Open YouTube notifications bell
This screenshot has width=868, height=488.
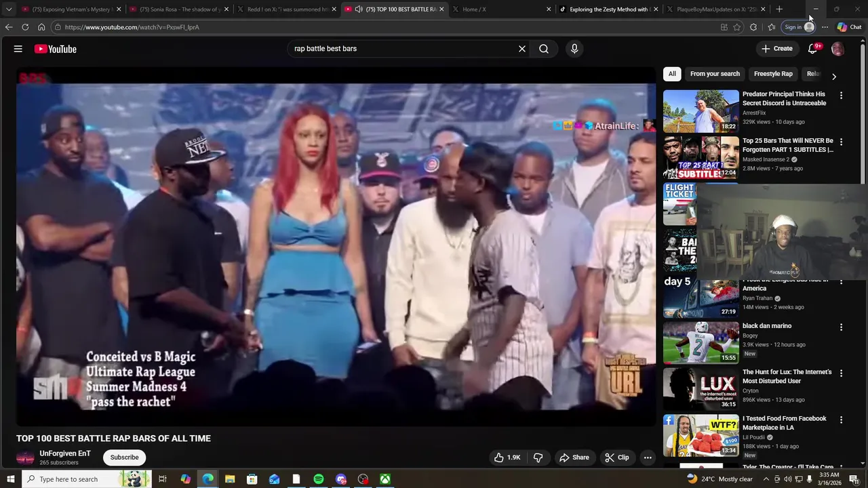[x=812, y=49]
